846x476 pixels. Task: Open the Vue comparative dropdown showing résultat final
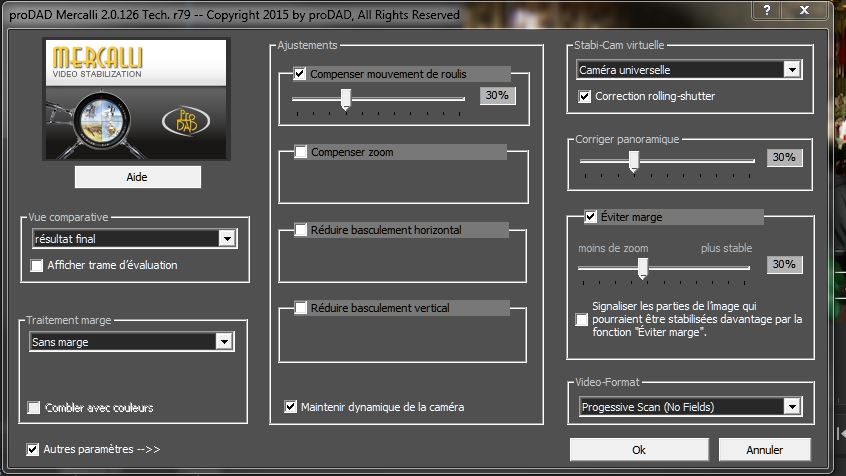pos(134,239)
